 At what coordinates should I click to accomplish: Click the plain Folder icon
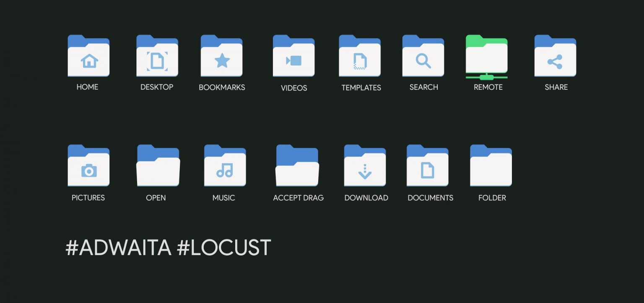point(491,166)
